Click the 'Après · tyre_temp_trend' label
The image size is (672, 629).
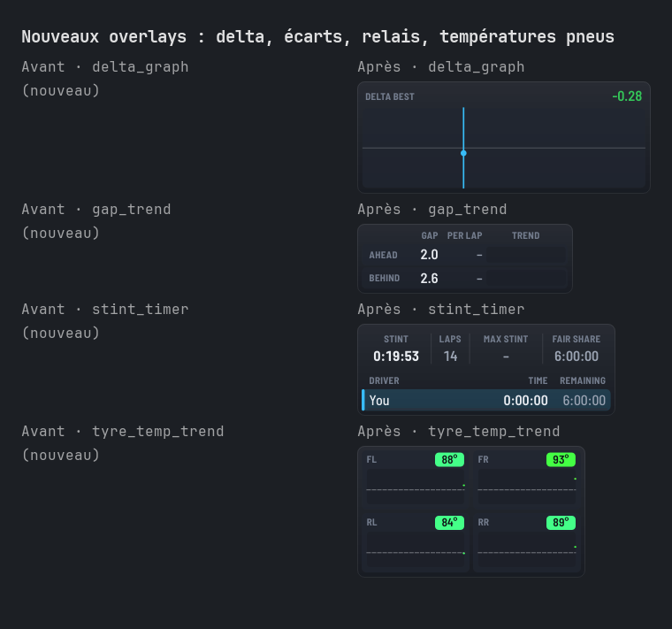click(459, 431)
